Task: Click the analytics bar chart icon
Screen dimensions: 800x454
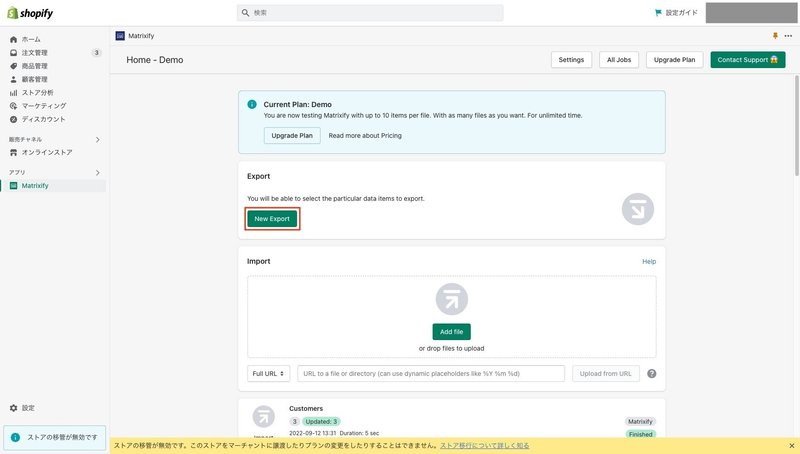Action: click(13, 92)
